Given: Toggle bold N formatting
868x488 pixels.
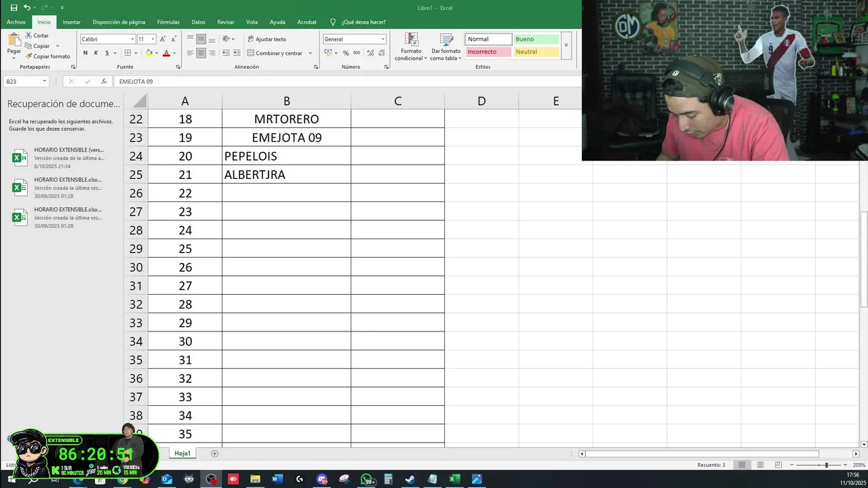Looking at the screenshot, I should click(x=85, y=53).
